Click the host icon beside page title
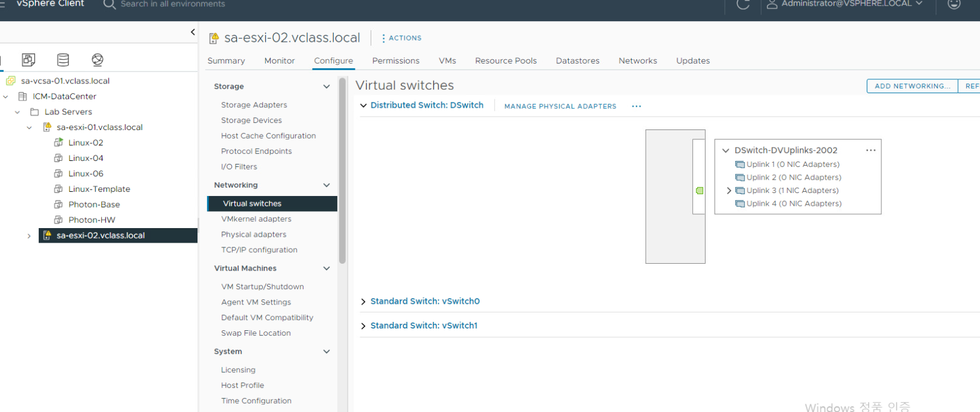 point(214,38)
